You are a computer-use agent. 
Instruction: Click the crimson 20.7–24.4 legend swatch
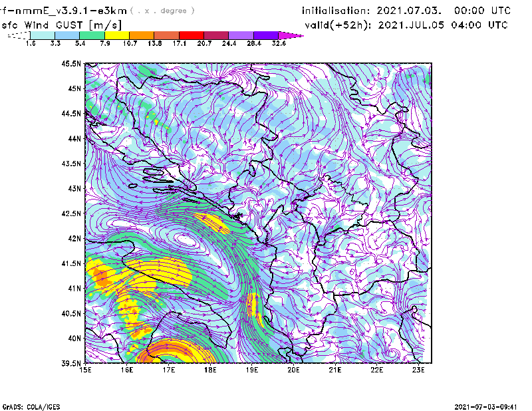(216, 35)
